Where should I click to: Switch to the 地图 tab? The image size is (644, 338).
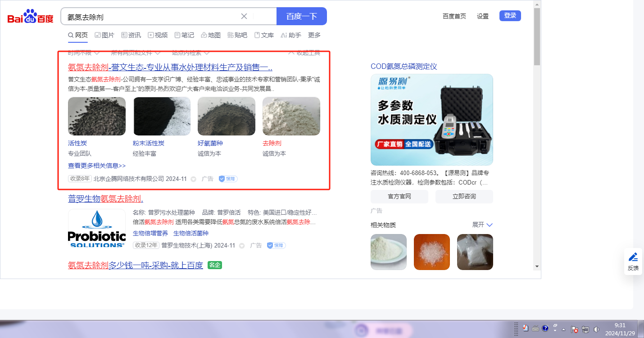211,35
